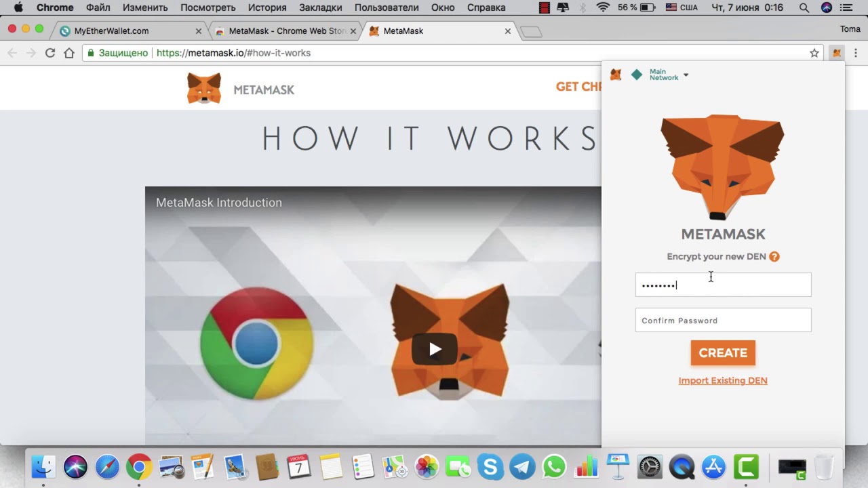
Task: Open Notification Center list icon
Action: click(848, 8)
